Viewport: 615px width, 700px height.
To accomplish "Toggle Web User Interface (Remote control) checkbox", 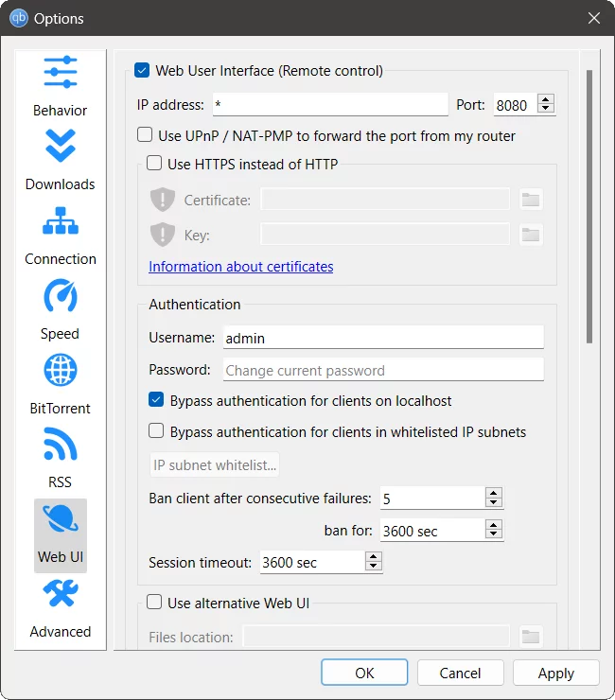I will (142, 70).
